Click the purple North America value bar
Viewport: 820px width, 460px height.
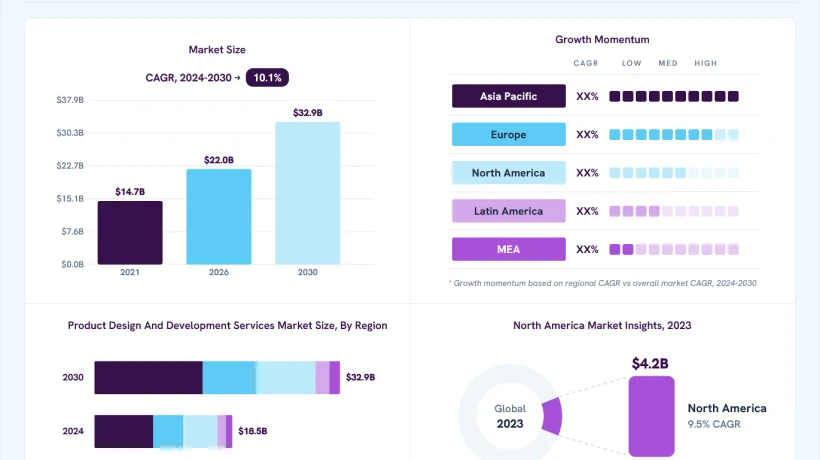click(652, 416)
